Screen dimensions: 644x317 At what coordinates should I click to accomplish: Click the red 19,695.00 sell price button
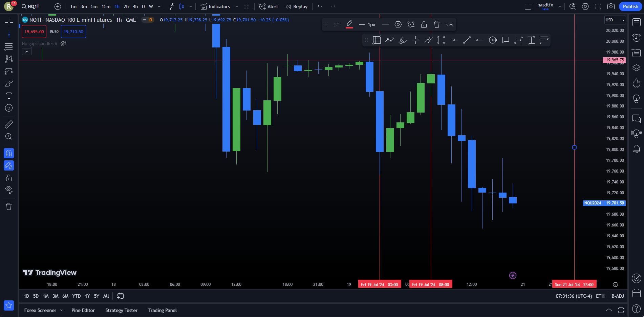34,32
